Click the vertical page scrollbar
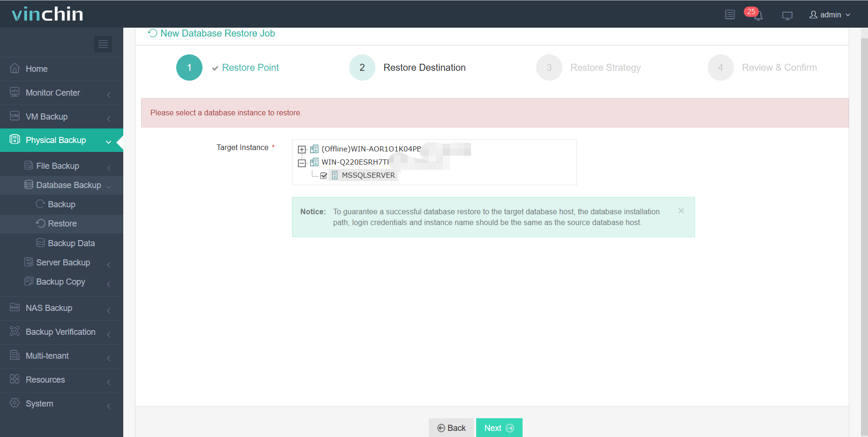 click(x=864, y=234)
